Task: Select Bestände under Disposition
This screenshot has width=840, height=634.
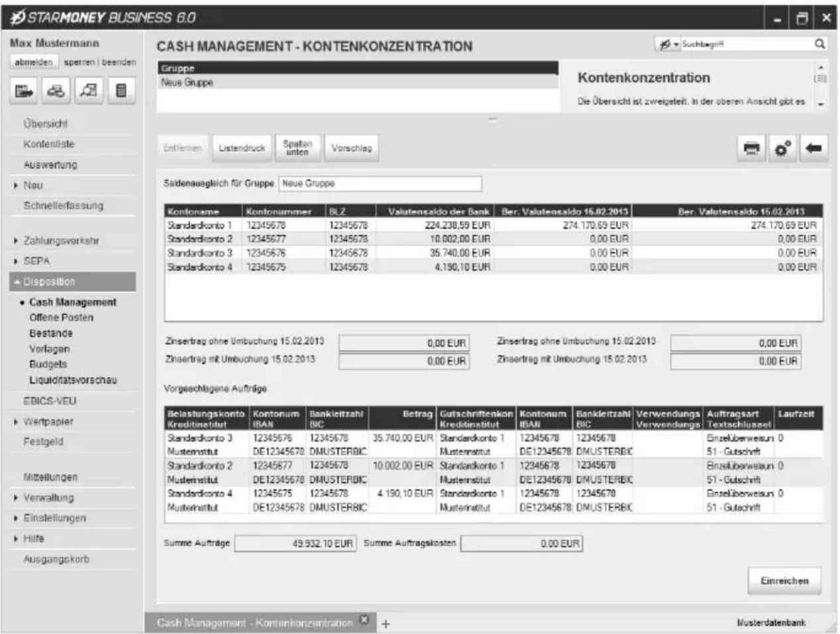Action: [50, 333]
